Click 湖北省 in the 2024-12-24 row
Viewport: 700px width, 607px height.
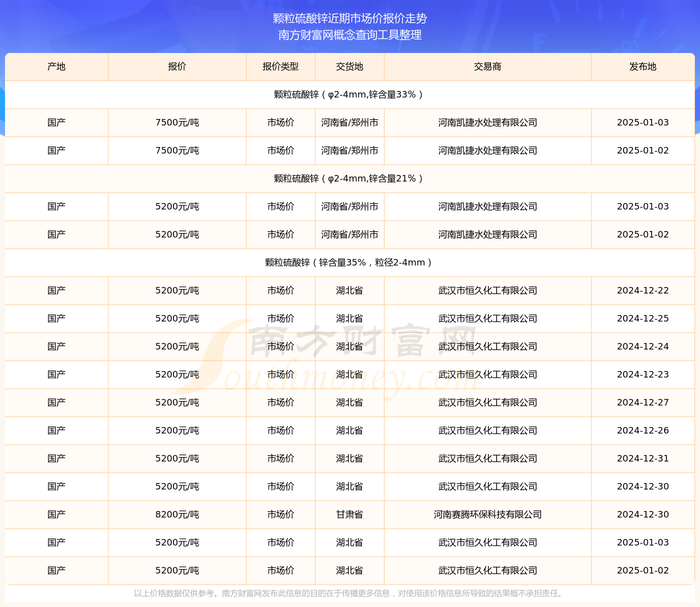349,346
